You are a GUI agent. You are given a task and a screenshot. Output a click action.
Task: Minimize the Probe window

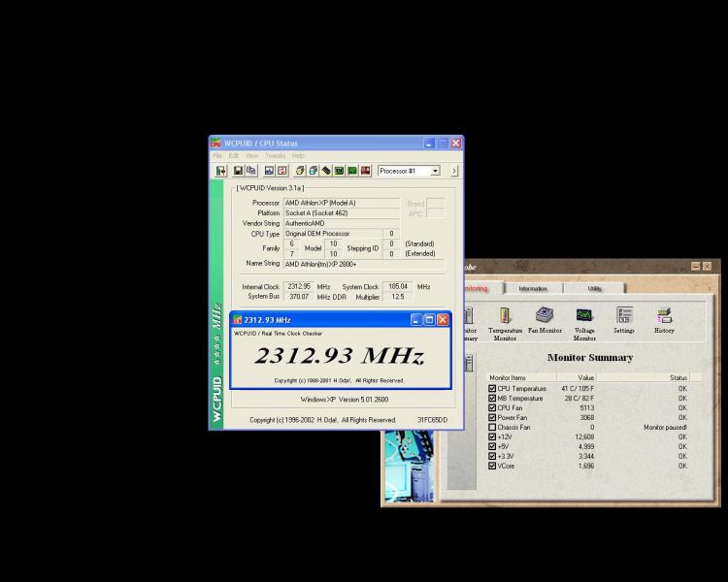point(696,267)
